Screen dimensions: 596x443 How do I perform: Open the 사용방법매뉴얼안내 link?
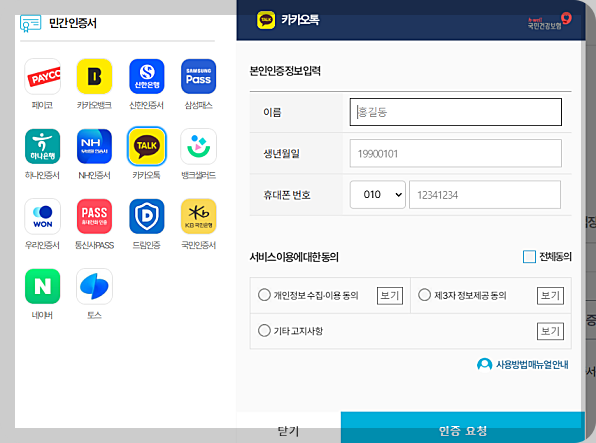click(532, 365)
